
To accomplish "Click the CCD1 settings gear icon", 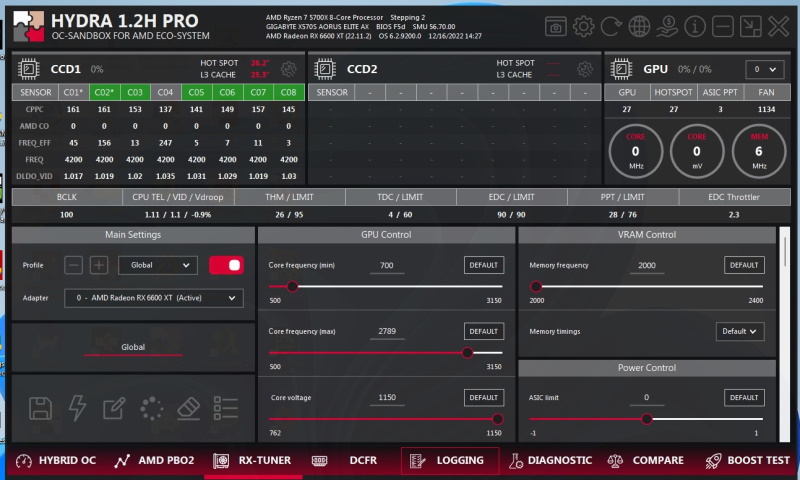I will click(289, 69).
